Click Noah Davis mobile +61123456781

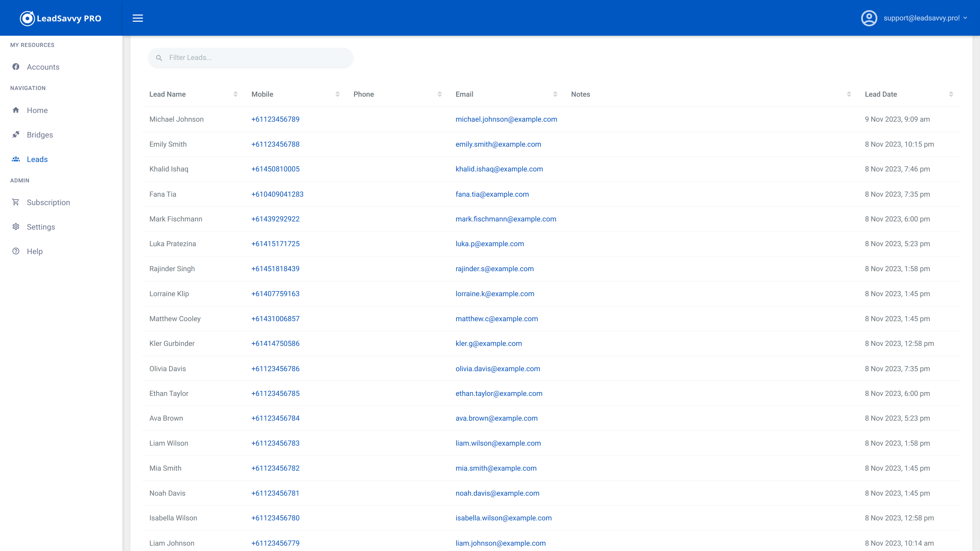[275, 493]
